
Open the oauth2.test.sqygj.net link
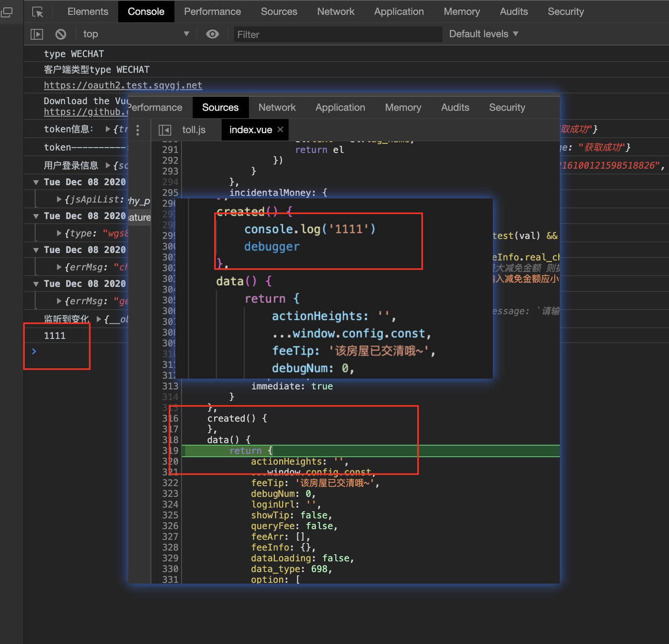123,86
